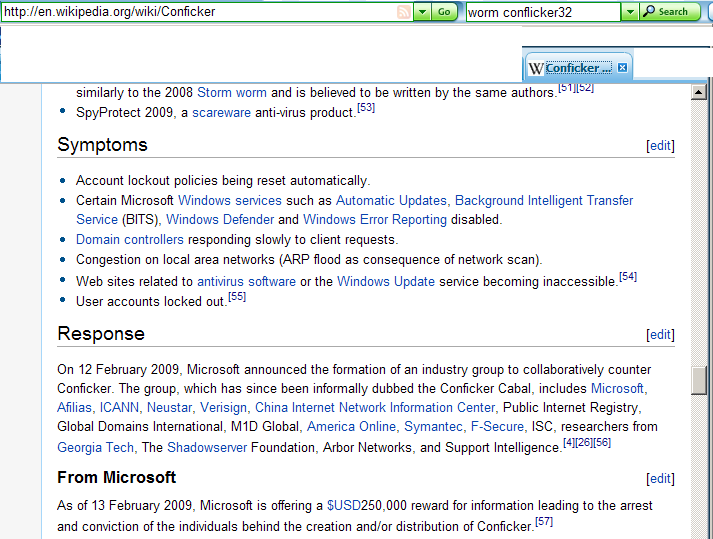Click the From Microsoft heading

coord(116,478)
